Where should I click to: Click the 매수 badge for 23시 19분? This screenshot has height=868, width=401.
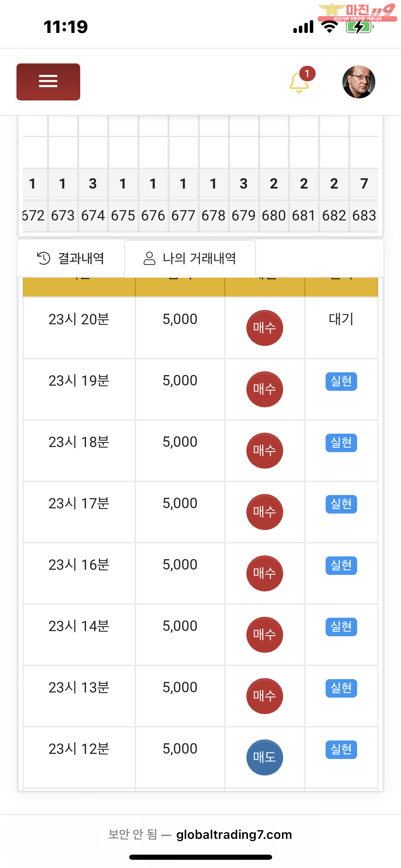tap(265, 389)
